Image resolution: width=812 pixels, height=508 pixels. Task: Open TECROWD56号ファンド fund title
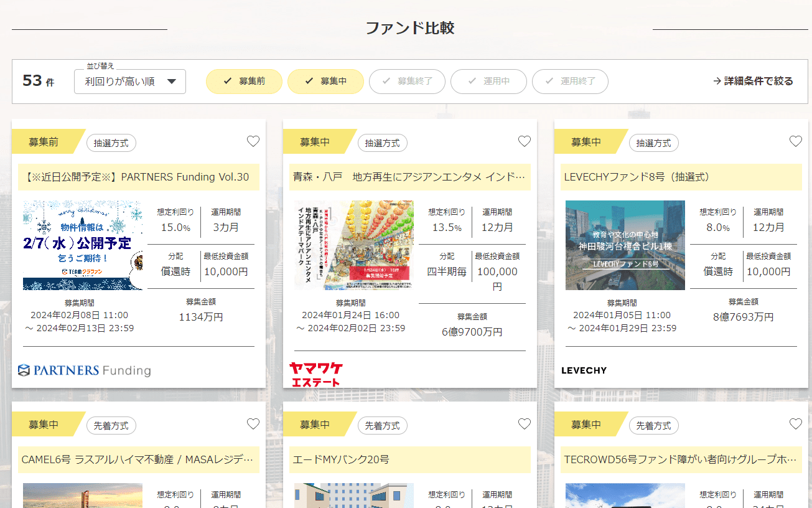681,459
